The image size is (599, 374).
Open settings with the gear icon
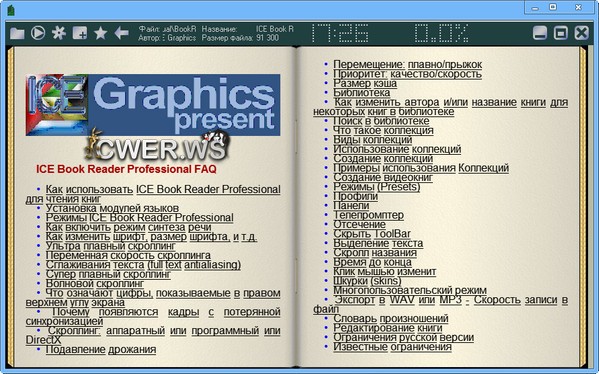click(x=59, y=33)
